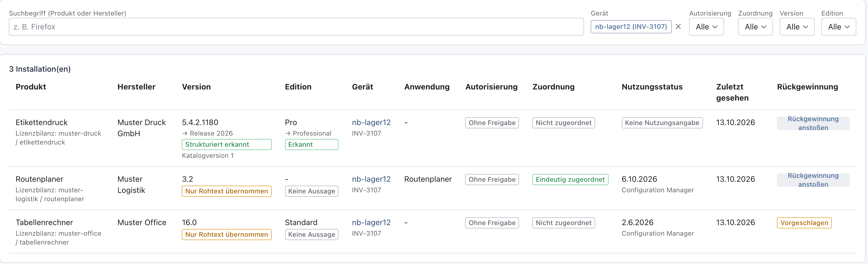
Task: Click Rückgewinnung anstoßen for Etikettendruck
Action: coord(813,123)
